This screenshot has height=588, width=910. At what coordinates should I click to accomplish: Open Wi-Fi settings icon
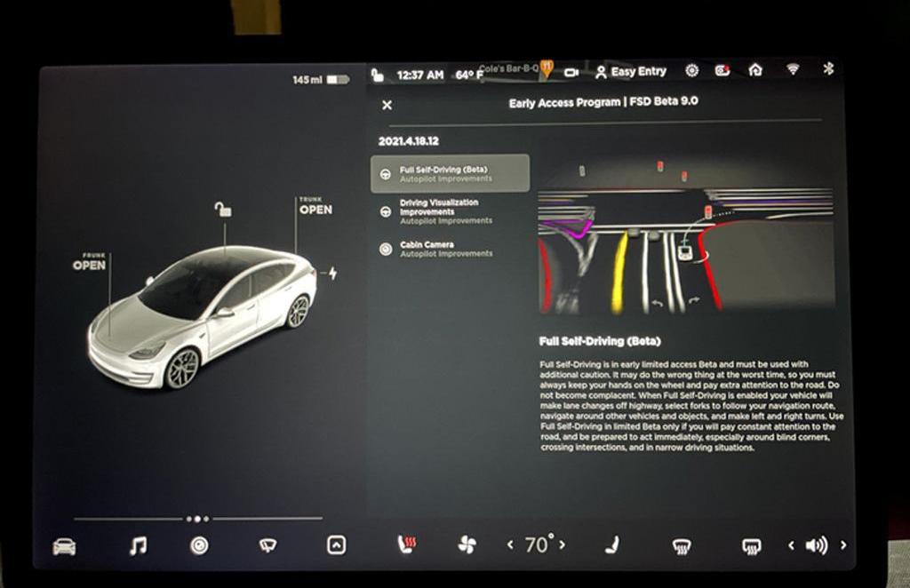(x=793, y=69)
